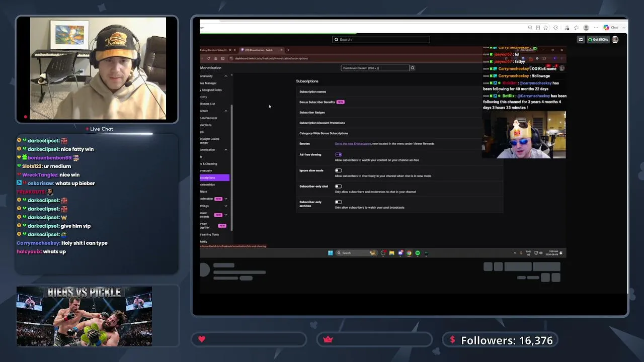
Task: Click the Copilot Chat button
Action: tap(611, 28)
